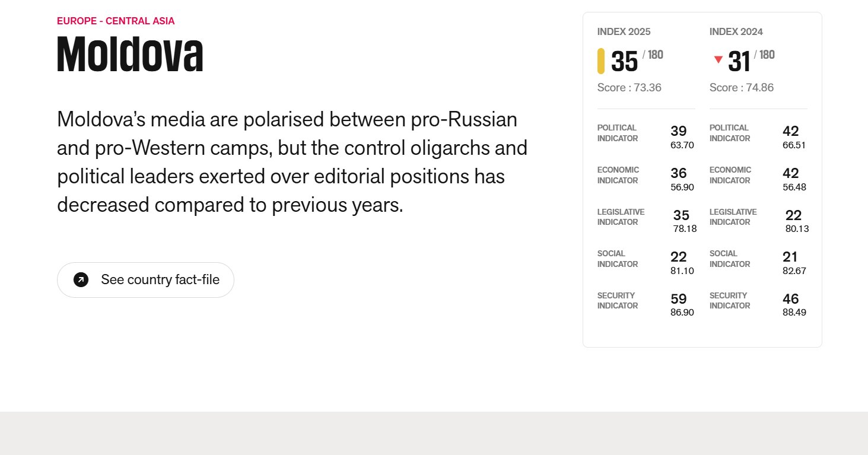
Task: Click the Europe - Central Asia region link
Action: point(116,21)
